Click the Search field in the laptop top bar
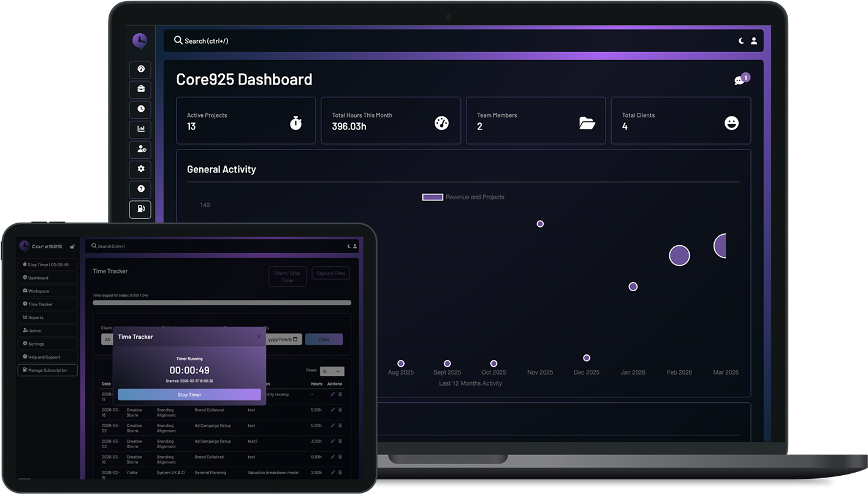 tap(429, 41)
